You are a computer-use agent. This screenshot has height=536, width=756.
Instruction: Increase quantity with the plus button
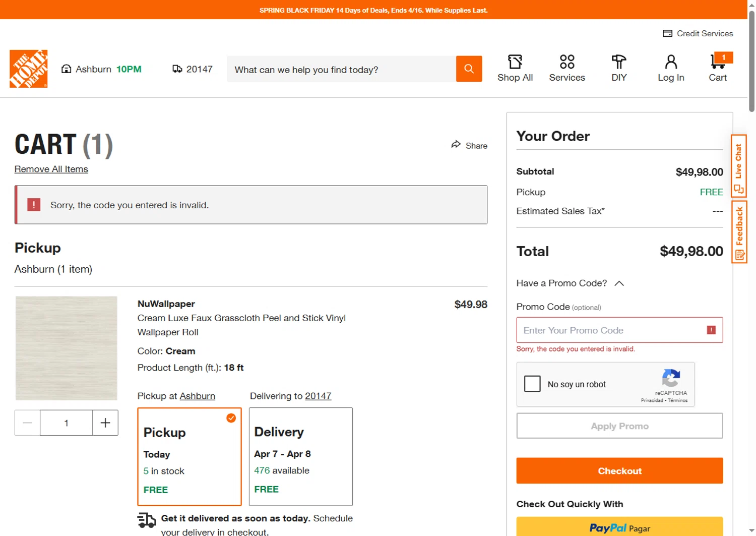pos(105,423)
